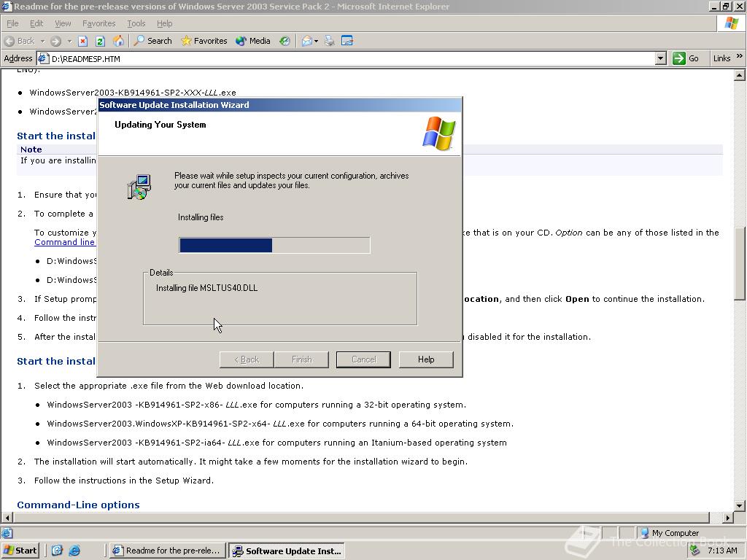Screen dimensions: 747x560
Task: Open the Windows Start menu
Action: tap(20, 551)
